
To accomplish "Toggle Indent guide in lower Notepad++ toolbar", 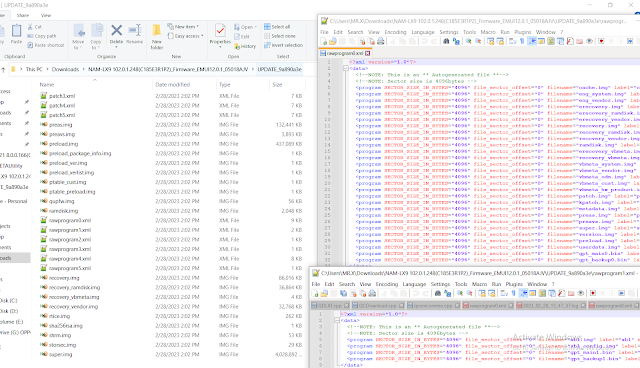I will pos(523,293).
